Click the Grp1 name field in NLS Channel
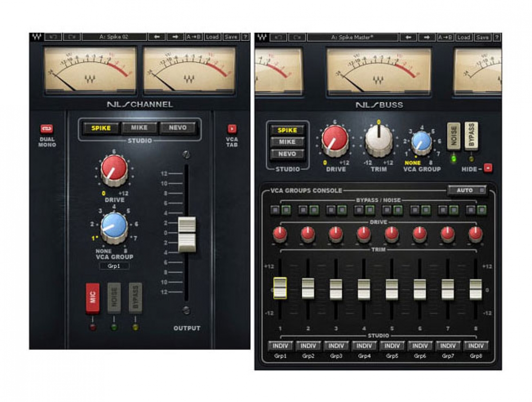The height and width of the screenshot is (402, 532). coord(114,266)
